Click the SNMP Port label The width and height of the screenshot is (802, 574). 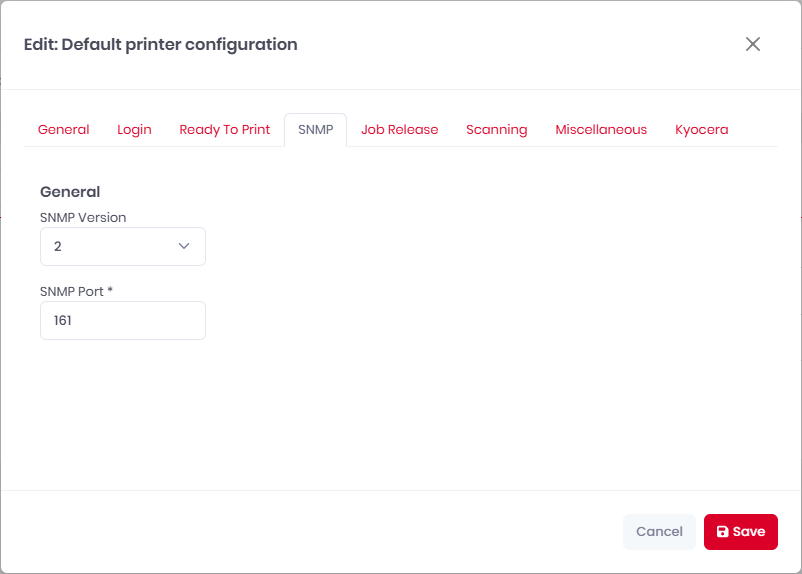pos(76,291)
